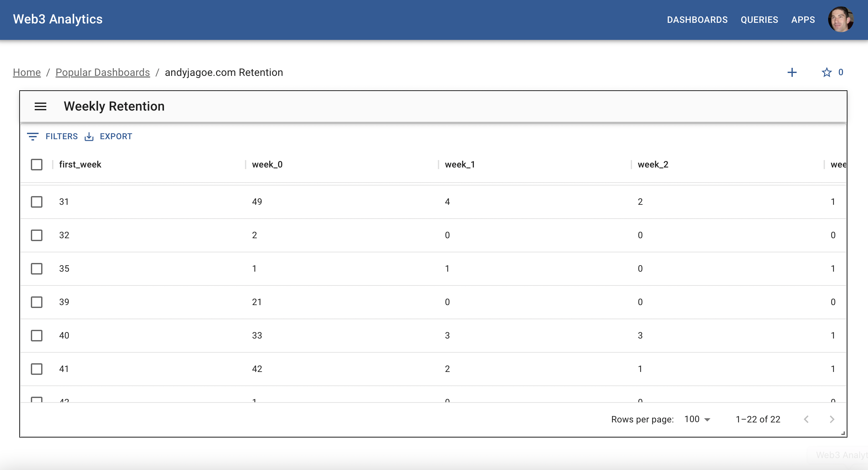Click the week_1 value 4 in row 31

(x=447, y=202)
